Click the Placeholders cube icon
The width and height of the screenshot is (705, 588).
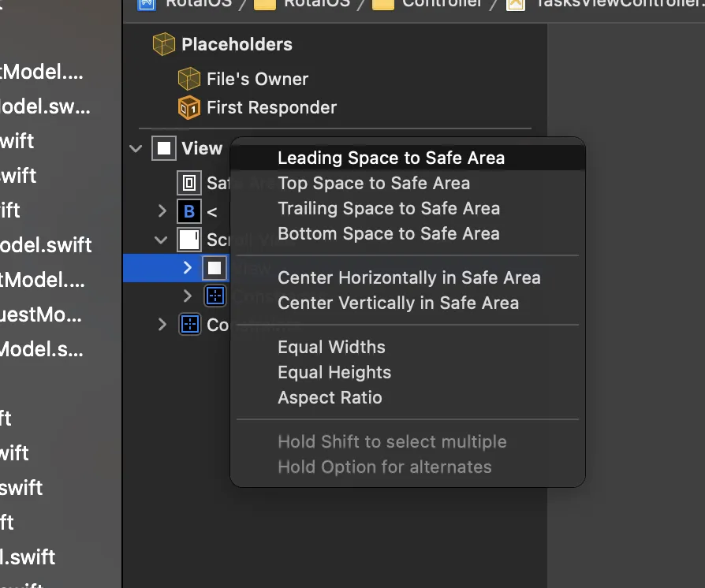coord(164,45)
